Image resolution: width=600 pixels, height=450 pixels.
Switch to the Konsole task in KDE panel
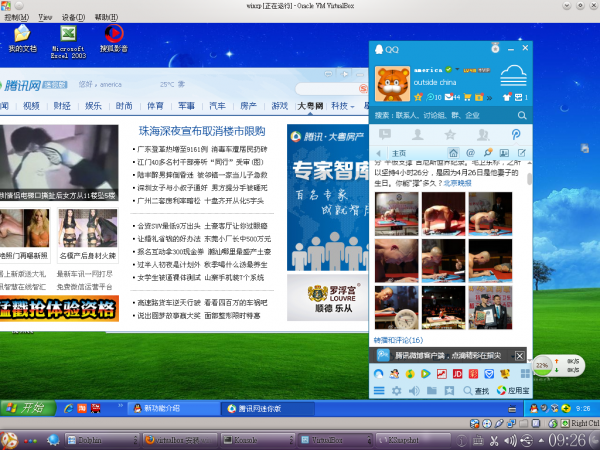(x=258, y=440)
